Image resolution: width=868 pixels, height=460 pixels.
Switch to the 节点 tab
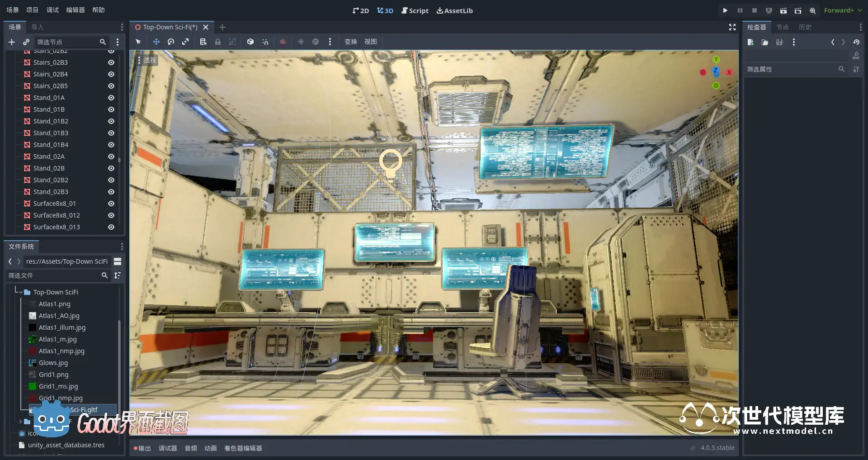click(x=782, y=27)
